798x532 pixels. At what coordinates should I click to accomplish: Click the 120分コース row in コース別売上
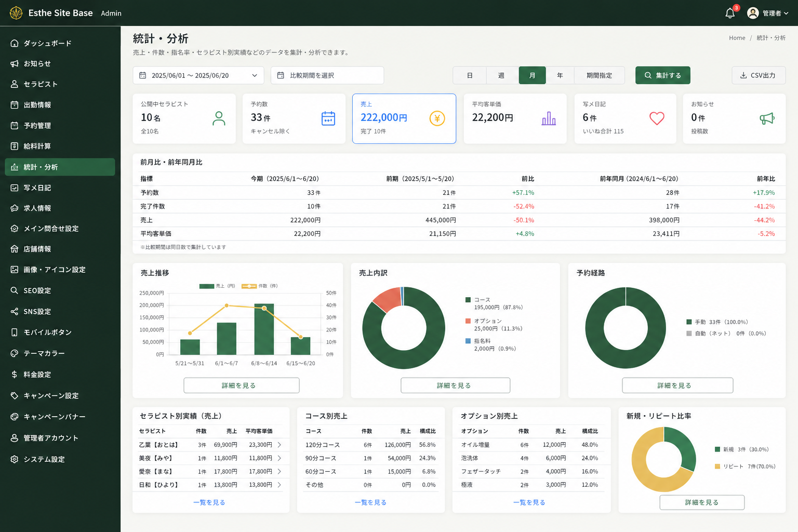point(370,445)
